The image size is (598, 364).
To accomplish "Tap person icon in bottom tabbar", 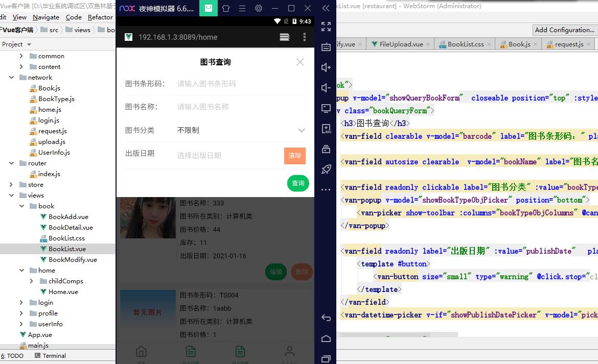I will click(x=289, y=351).
